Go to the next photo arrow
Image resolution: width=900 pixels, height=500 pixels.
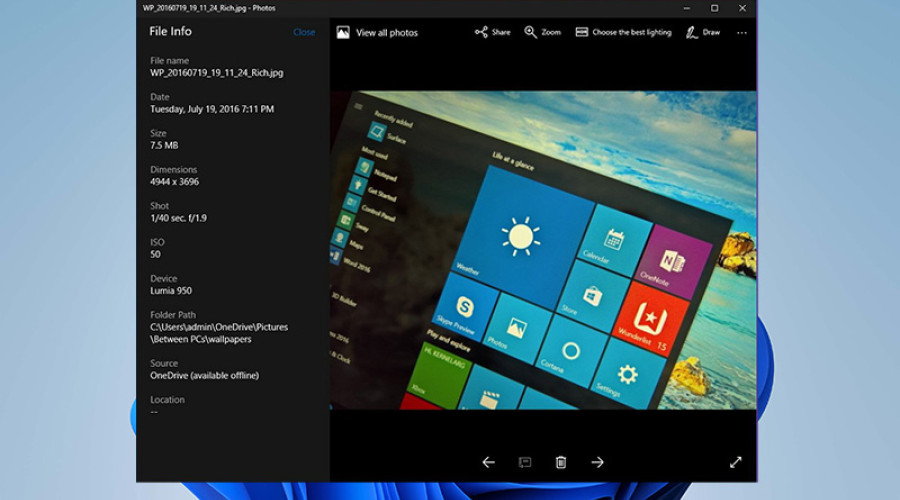[598, 462]
